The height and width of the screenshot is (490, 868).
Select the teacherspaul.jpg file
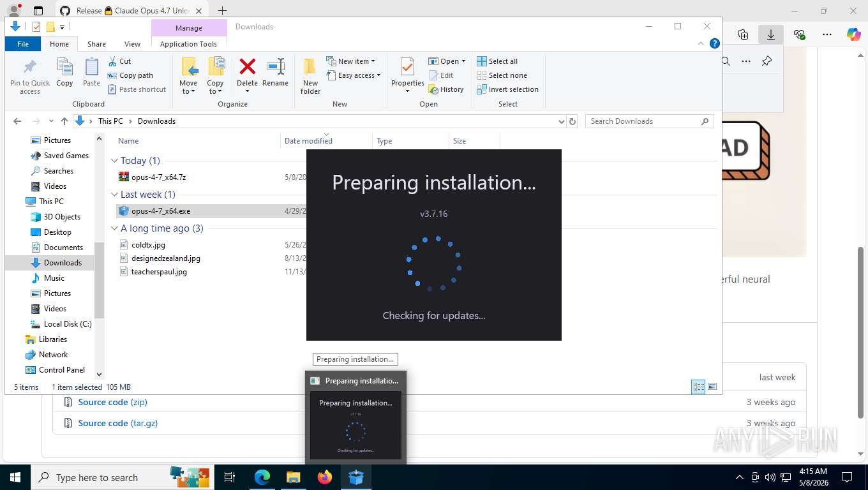(x=159, y=272)
